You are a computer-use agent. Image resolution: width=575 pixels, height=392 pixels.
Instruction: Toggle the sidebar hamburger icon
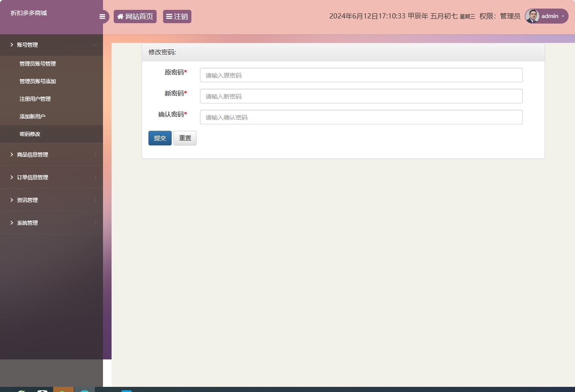102,17
